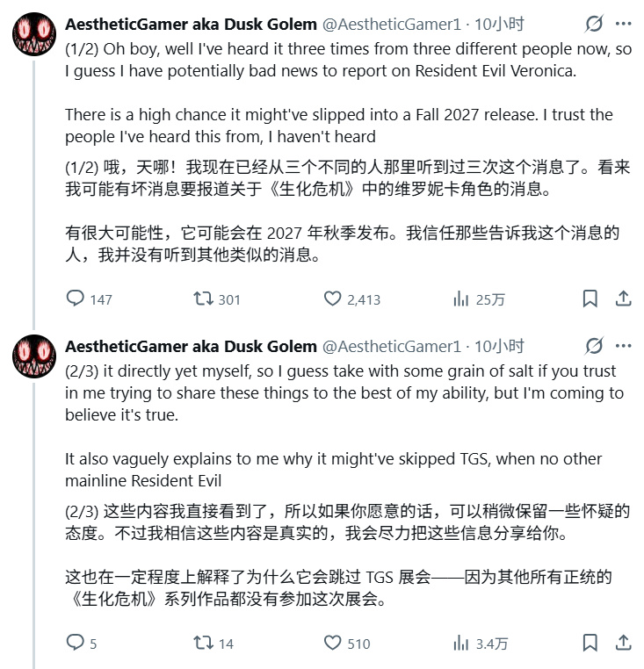The image size is (644, 669).
Task: Share the first tweet via the upload icon
Action: [623, 299]
